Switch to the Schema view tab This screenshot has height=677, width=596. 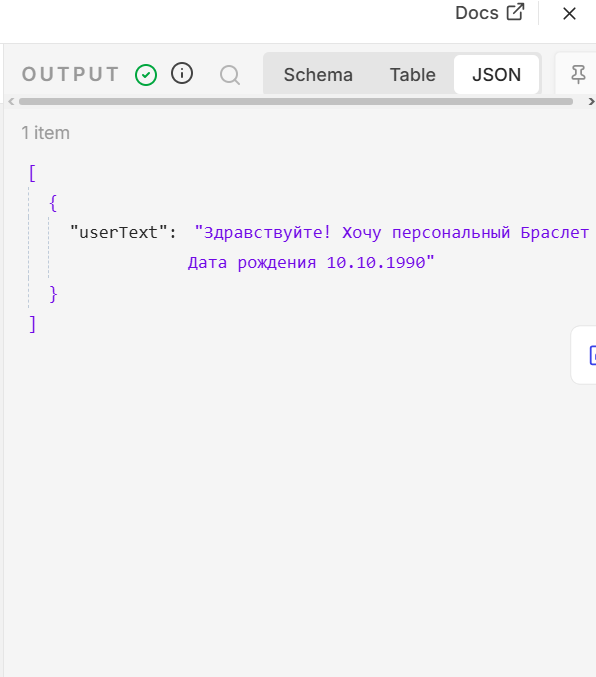318,75
